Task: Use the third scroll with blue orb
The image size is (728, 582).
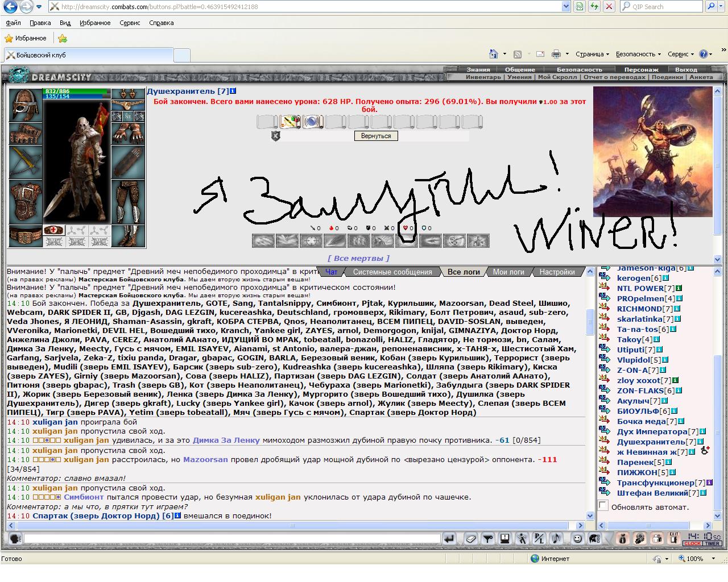Action: [313, 121]
